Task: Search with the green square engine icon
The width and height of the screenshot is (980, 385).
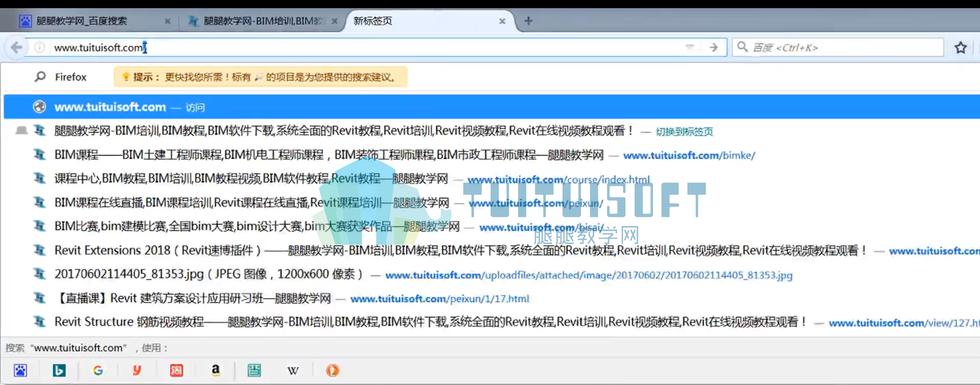Action: [254, 370]
